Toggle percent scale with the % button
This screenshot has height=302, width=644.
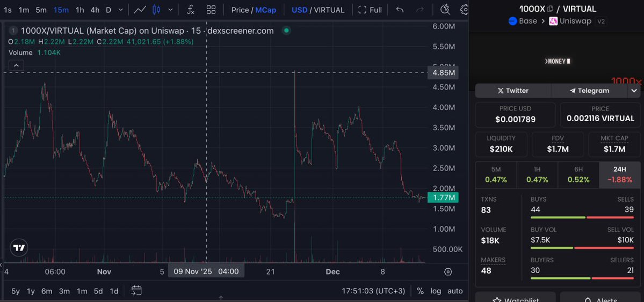(420, 291)
